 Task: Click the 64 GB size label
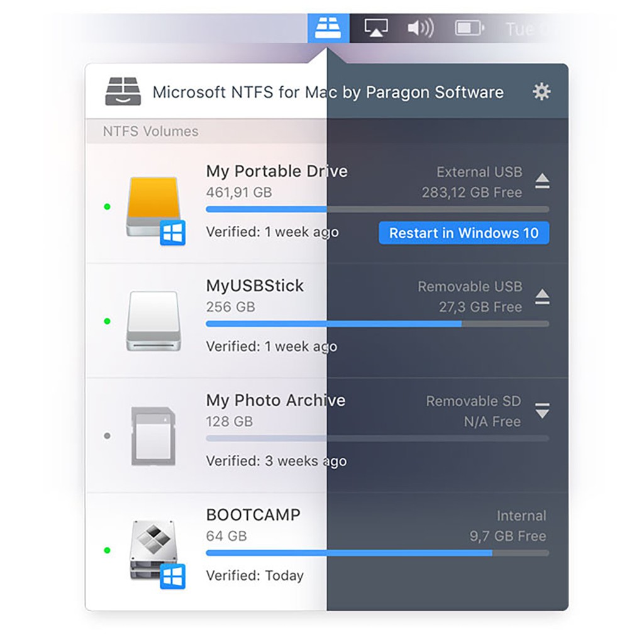(226, 536)
